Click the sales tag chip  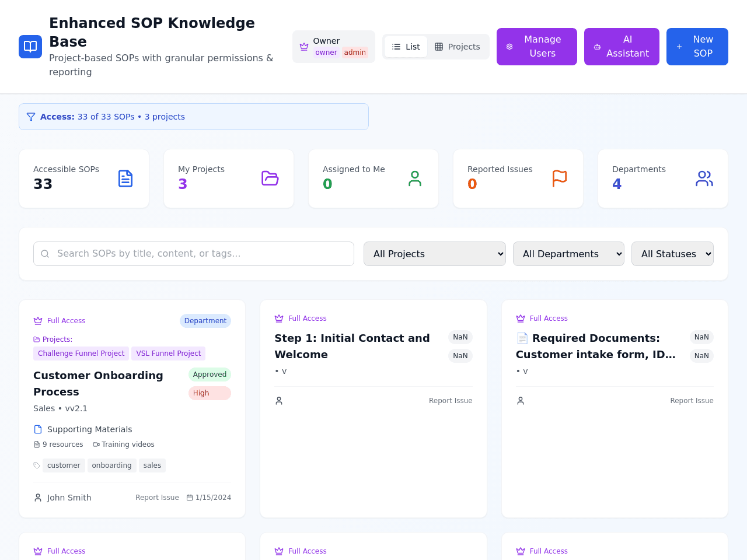(x=152, y=466)
